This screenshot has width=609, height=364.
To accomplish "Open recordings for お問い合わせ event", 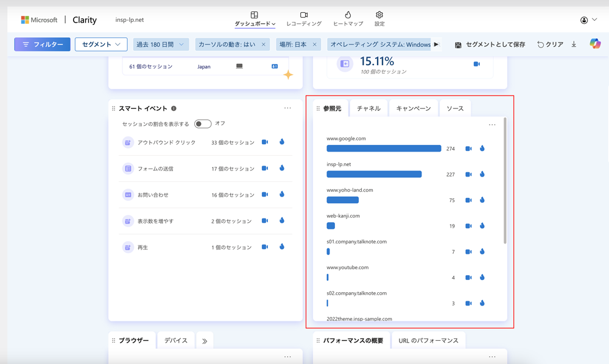I will [265, 194].
